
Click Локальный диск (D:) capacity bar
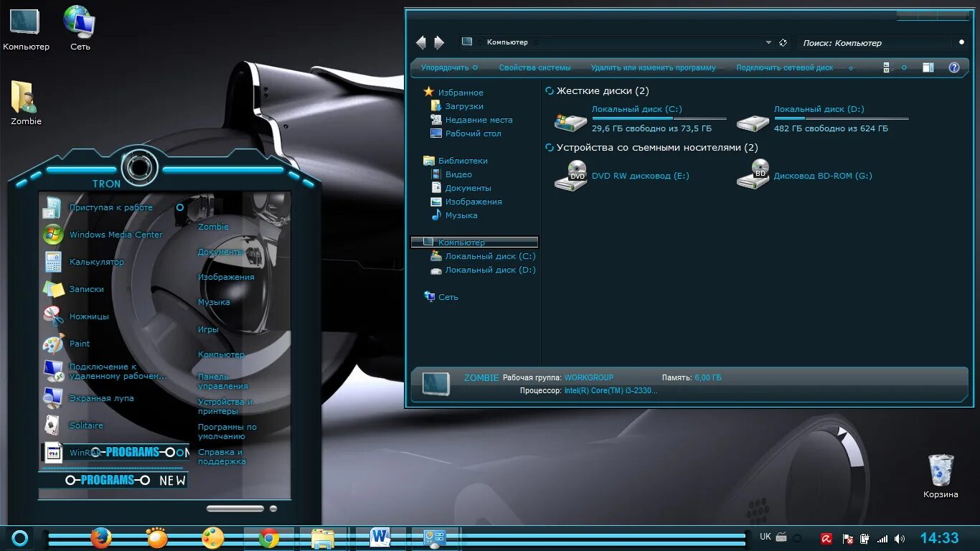tap(841, 118)
